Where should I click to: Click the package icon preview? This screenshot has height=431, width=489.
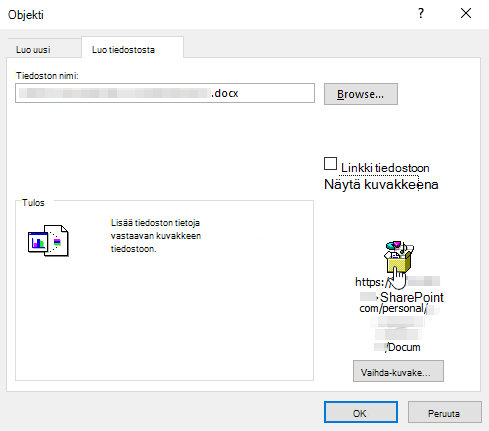point(399,257)
